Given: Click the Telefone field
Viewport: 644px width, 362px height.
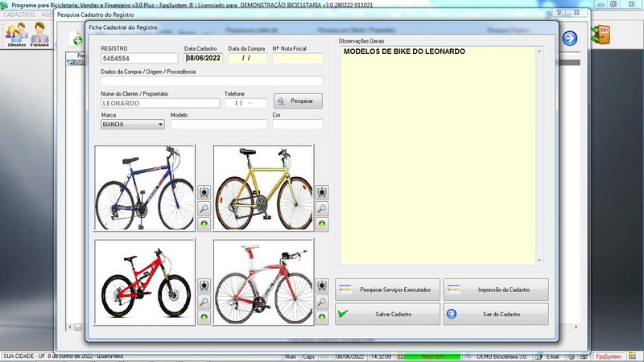Looking at the screenshot, I should (x=246, y=104).
